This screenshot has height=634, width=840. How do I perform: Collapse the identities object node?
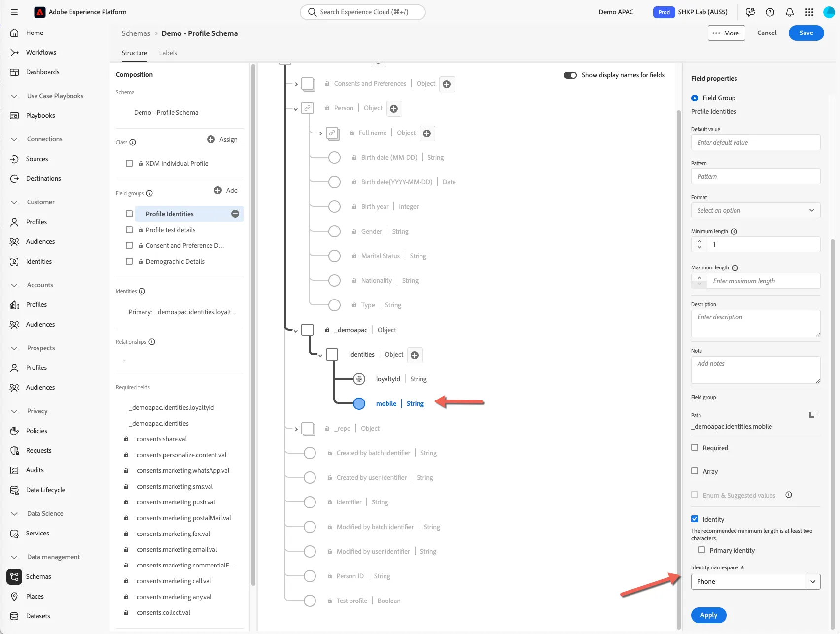tap(320, 356)
